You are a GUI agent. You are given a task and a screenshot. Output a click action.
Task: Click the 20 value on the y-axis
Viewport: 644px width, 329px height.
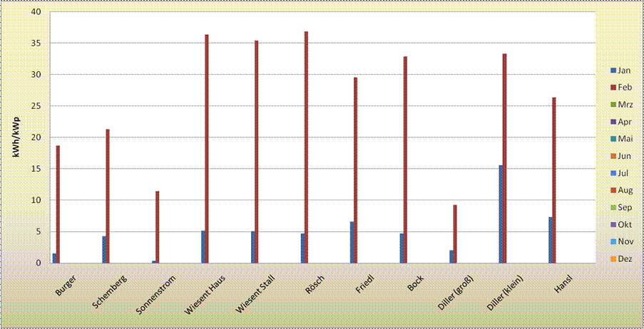(x=36, y=137)
